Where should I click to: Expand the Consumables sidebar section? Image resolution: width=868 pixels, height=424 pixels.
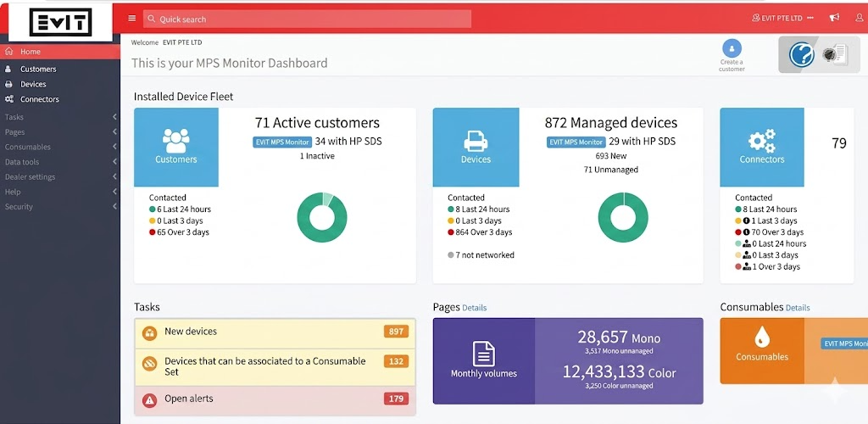[x=60, y=147]
